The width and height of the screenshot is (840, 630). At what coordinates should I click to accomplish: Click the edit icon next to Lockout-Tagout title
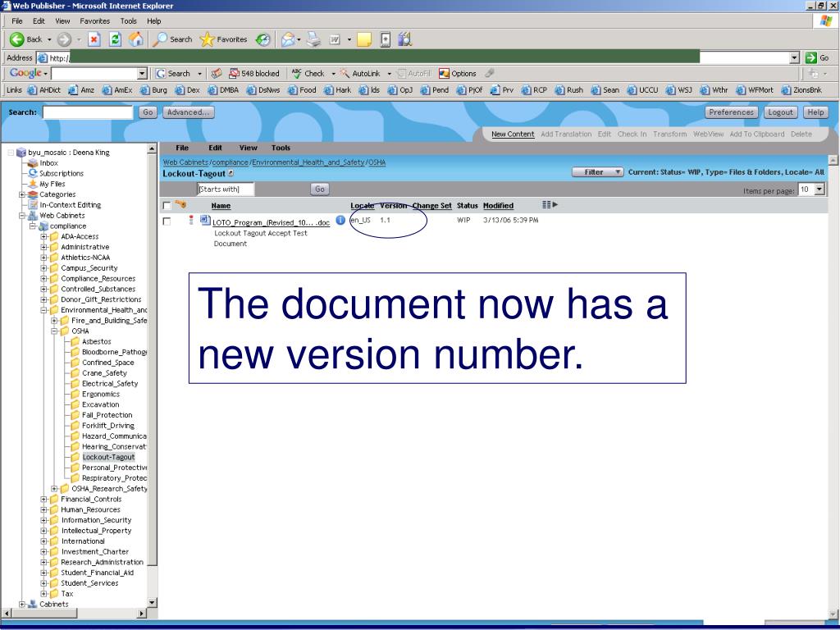(231, 173)
